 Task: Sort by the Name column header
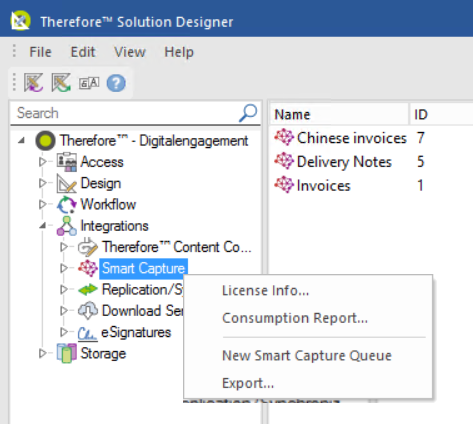point(339,114)
